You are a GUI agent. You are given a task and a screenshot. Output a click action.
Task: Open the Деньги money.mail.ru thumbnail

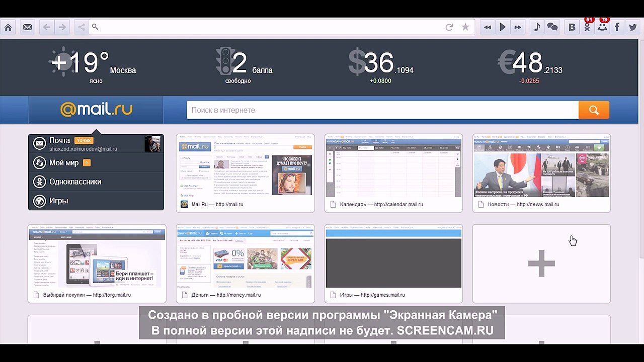point(246,263)
